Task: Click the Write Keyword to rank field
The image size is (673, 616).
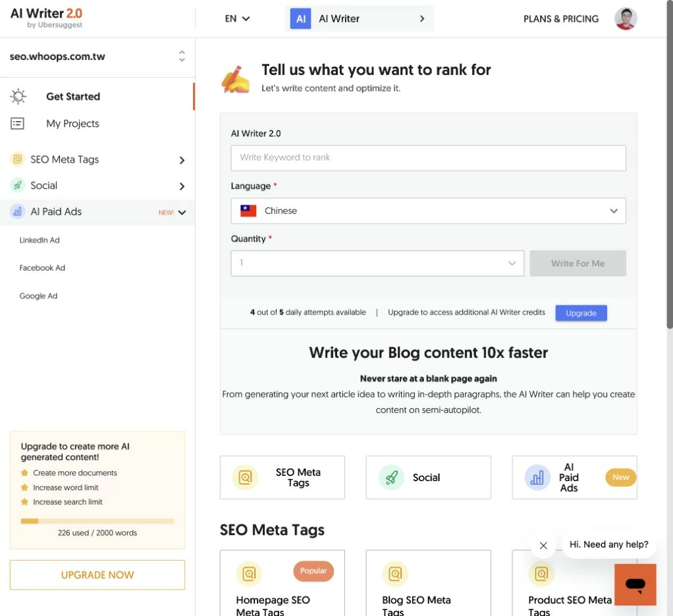Action: click(428, 158)
